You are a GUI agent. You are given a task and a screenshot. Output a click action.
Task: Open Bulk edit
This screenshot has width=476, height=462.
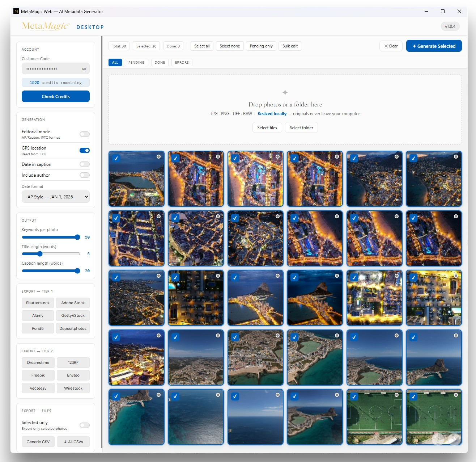click(x=290, y=46)
